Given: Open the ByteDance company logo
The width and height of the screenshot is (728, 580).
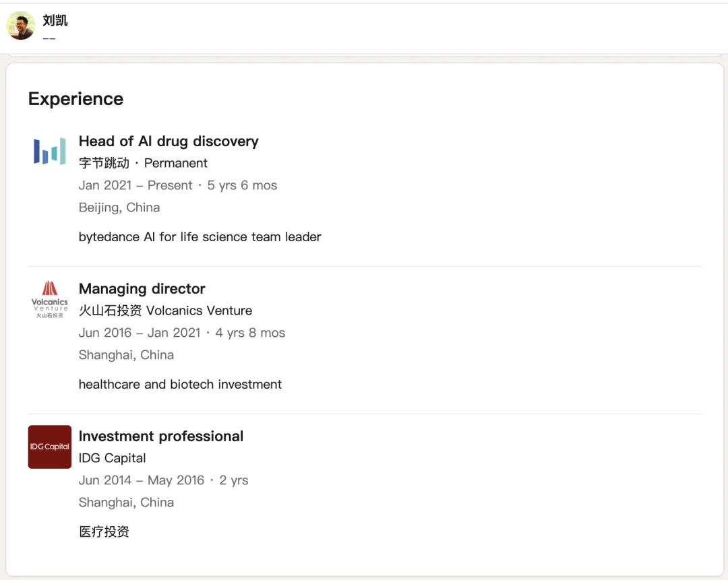Looking at the screenshot, I should [50, 152].
